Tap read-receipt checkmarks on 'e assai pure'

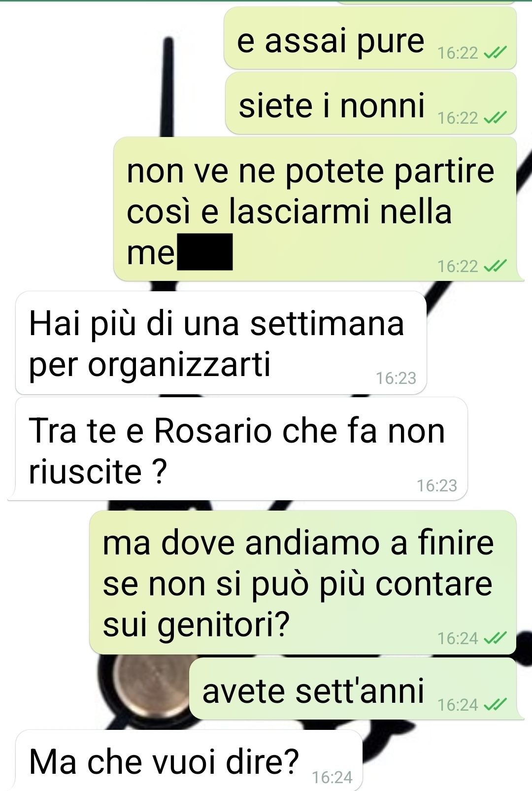point(495,52)
